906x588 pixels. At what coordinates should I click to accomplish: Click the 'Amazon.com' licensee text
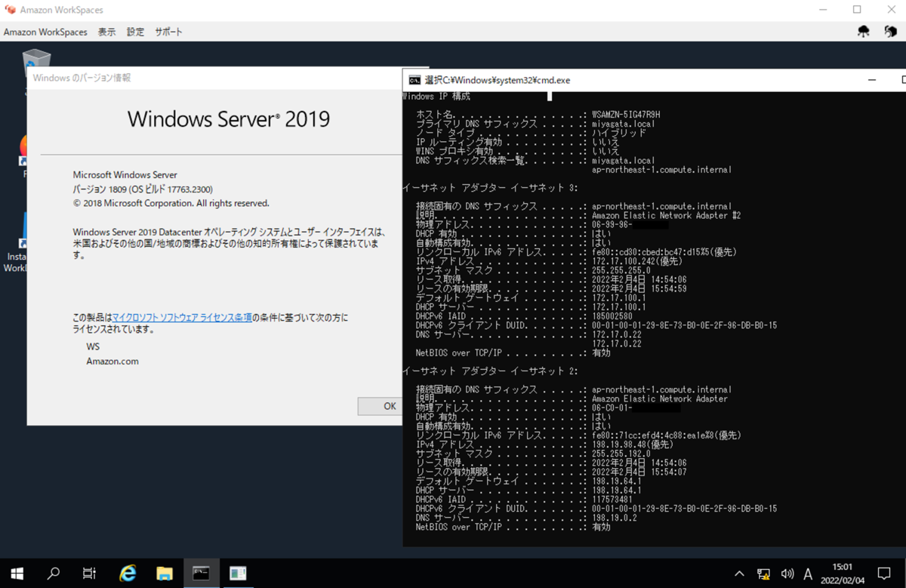click(112, 361)
